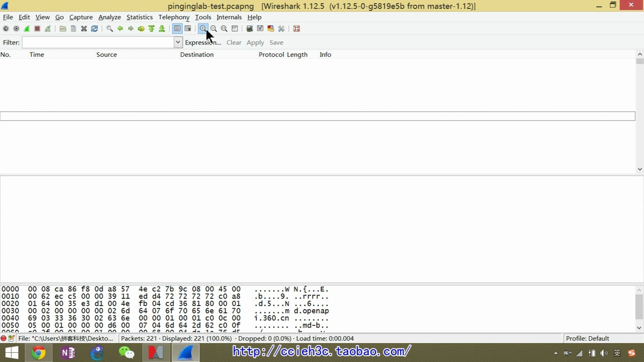
Task: Open the Internals menu
Action: 229,17
